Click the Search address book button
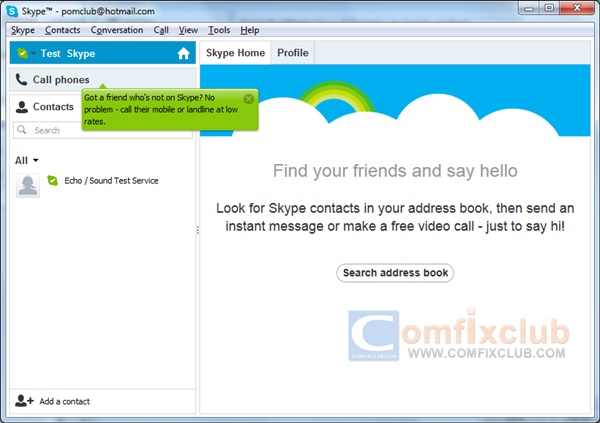Image resolution: width=600 pixels, height=423 pixels. (395, 273)
